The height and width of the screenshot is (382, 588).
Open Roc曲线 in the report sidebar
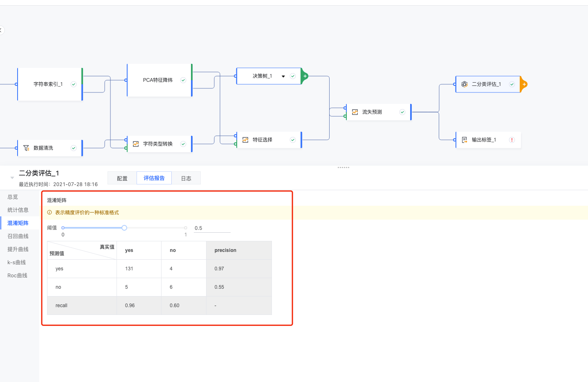click(17, 276)
